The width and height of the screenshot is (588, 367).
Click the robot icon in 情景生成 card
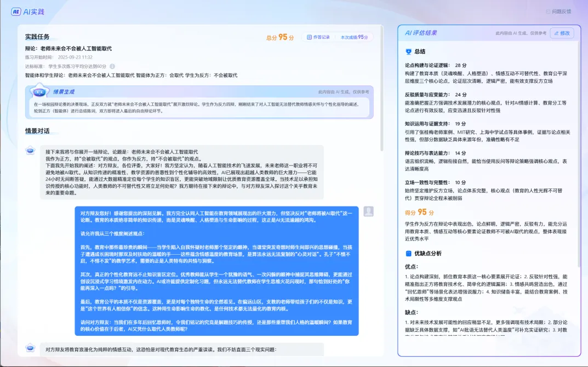[39, 91]
